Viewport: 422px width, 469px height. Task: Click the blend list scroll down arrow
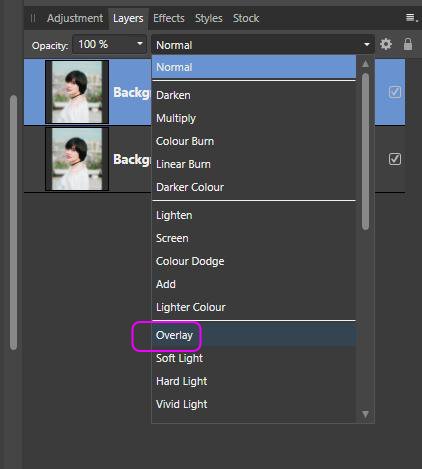[365, 414]
